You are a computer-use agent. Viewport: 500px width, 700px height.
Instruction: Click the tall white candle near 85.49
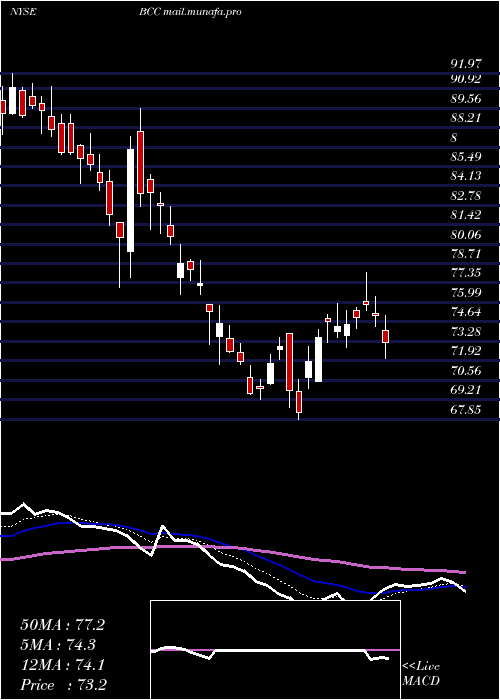pyautogui.click(x=130, y=200)
